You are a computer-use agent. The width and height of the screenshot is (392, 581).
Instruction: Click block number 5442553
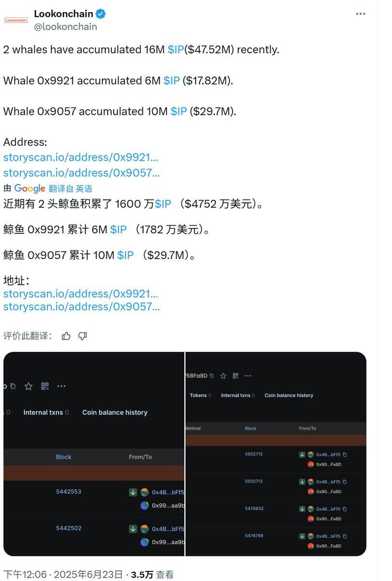69,491
